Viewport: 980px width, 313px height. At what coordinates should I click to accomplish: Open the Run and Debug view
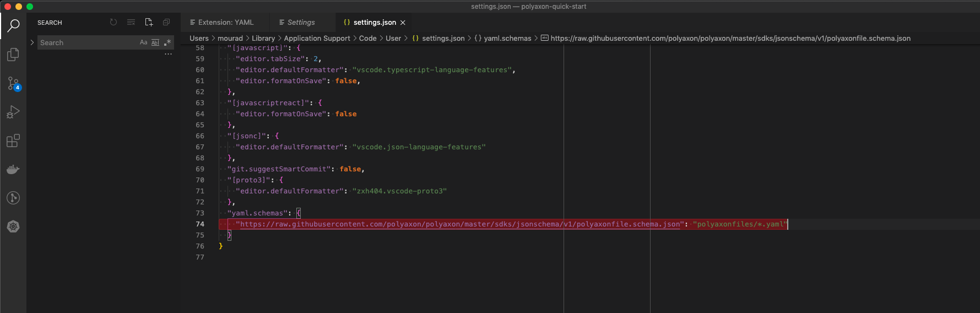(x=13, y=112)
